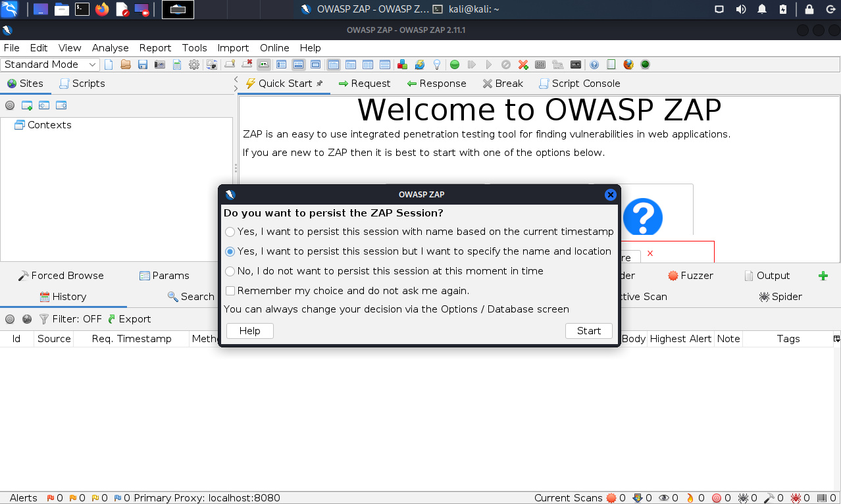Open the Analyse menu
The height and width of the screenshot is (504, 841).
point(110,48)
